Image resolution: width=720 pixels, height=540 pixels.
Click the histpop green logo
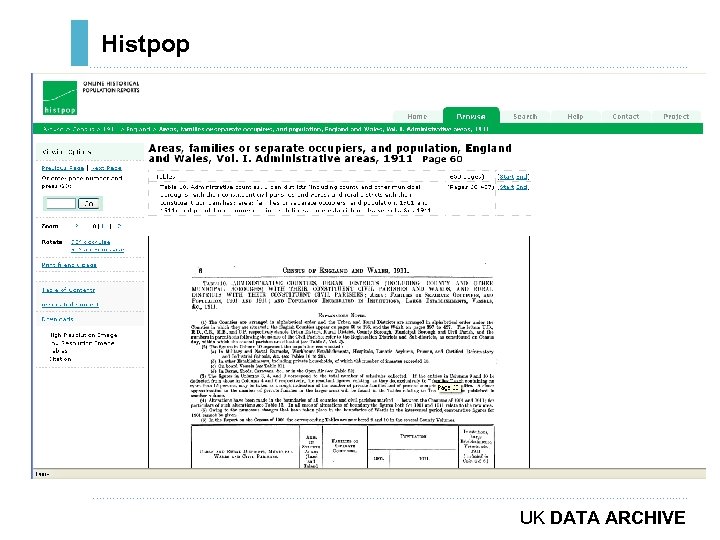(60, 98)
